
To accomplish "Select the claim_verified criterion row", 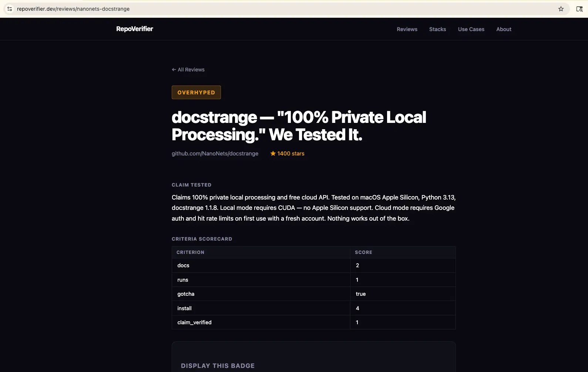I will point(314,322).
